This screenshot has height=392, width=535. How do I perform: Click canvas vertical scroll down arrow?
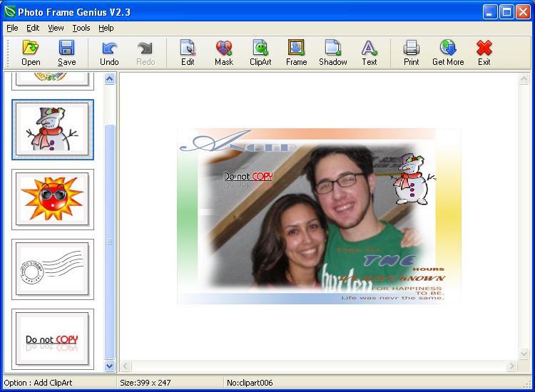[x=524, y=354]
